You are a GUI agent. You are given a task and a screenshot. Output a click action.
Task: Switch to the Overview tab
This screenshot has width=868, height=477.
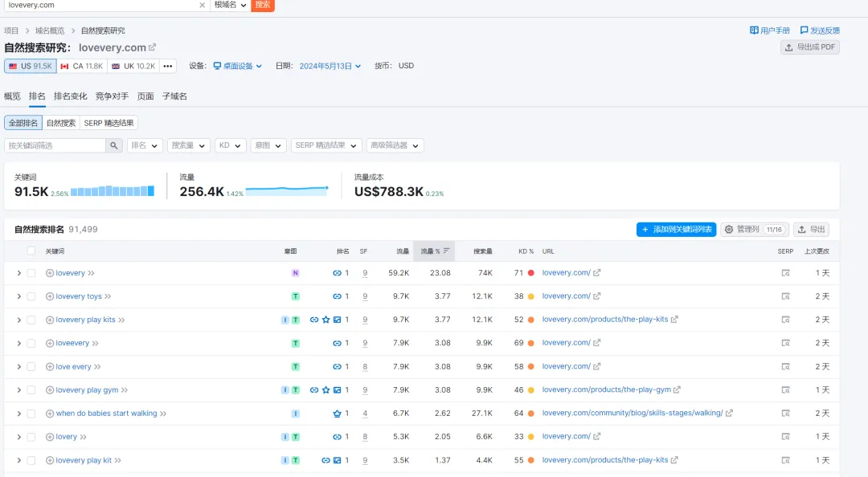[12, 96]
